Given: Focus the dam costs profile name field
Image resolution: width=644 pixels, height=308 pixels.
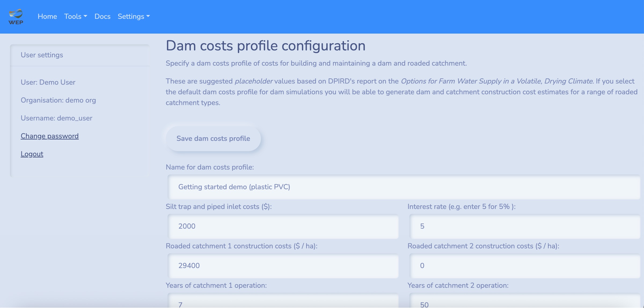Looking at the screenshot, I should (404, 187).
